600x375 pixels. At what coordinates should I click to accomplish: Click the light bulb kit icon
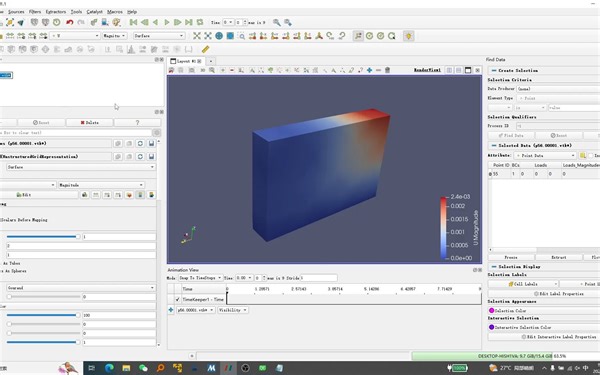[409, 36]
